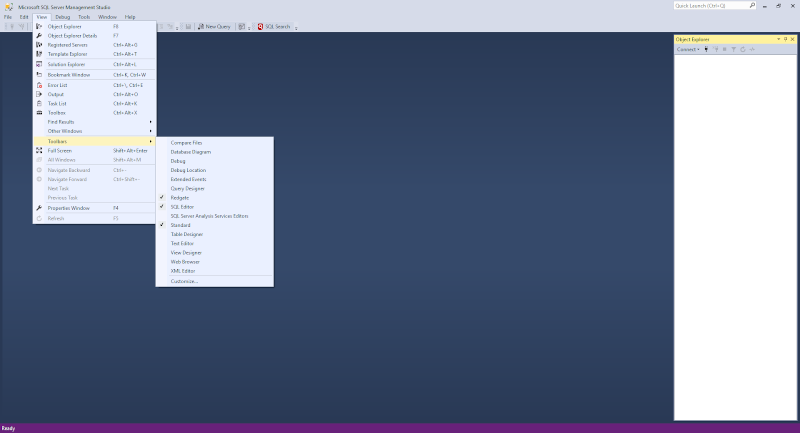Image resolution: width=800 pixels, height=433 pixels.
Task: Enable the Query Designer toolbar
Action: [x=215, y=189]
